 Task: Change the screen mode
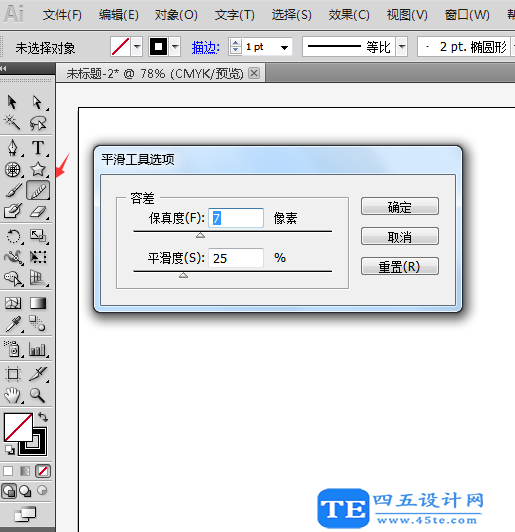[25, 514]
